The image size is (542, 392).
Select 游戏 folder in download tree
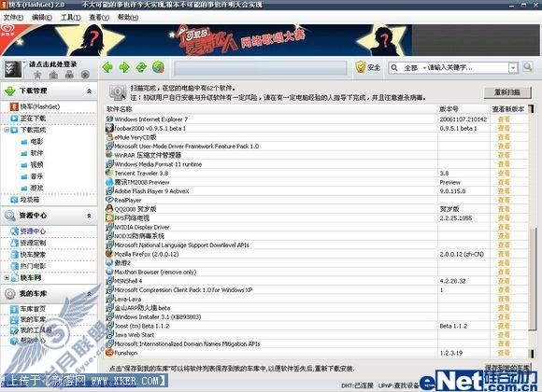[32, 189]
